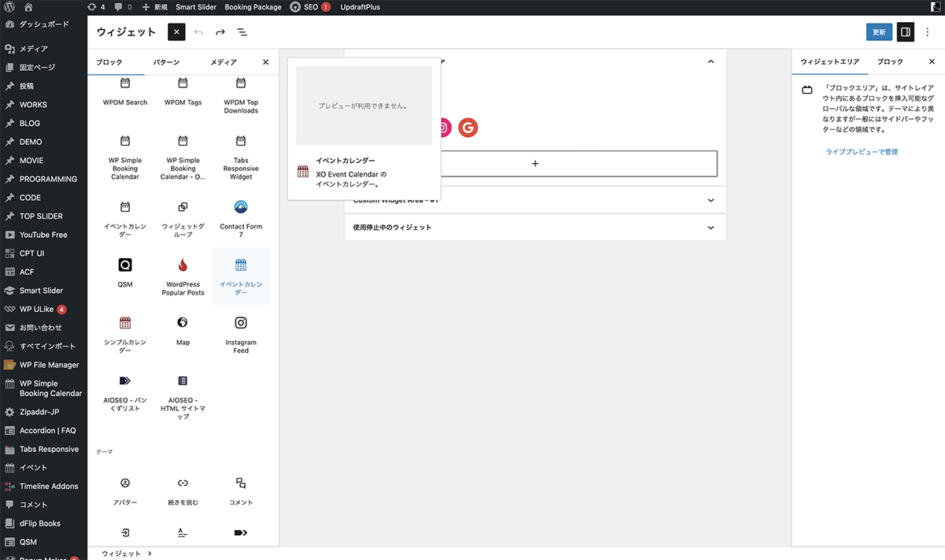Close the block inserter toggle

[176, 32]
